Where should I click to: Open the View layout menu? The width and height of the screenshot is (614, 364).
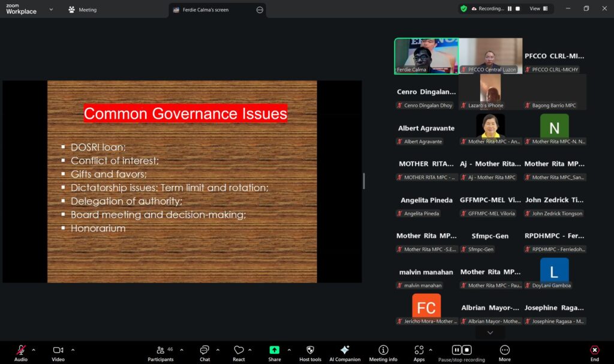(538, 9)
